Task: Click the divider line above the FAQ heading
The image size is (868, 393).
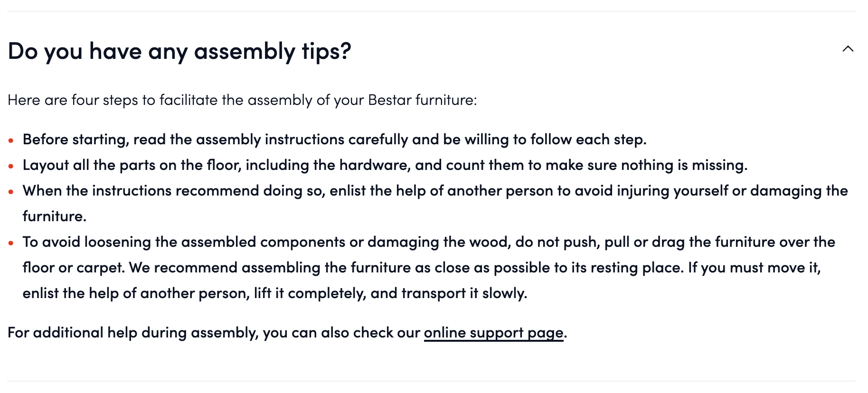Action: click(x=431, y=11)
